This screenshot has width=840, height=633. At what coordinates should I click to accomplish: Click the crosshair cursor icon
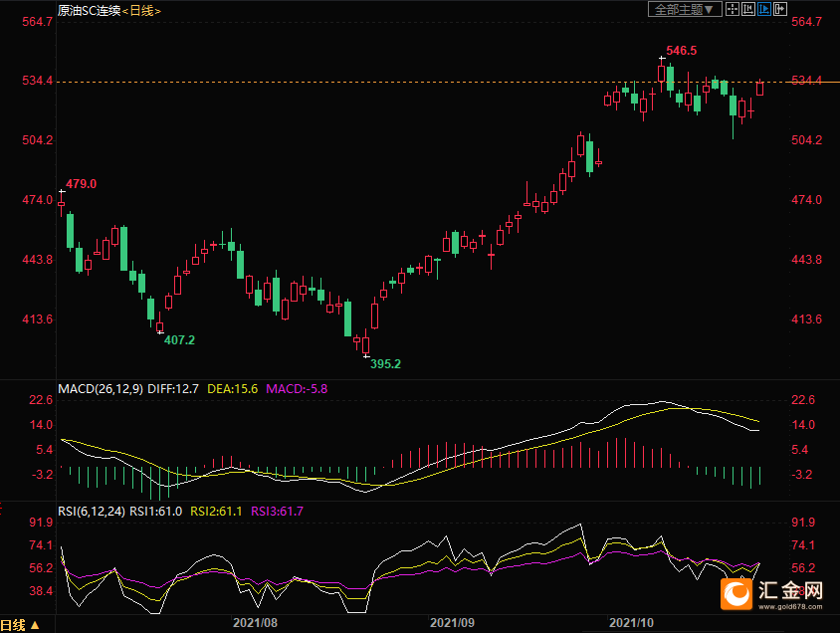coord(732,9)
